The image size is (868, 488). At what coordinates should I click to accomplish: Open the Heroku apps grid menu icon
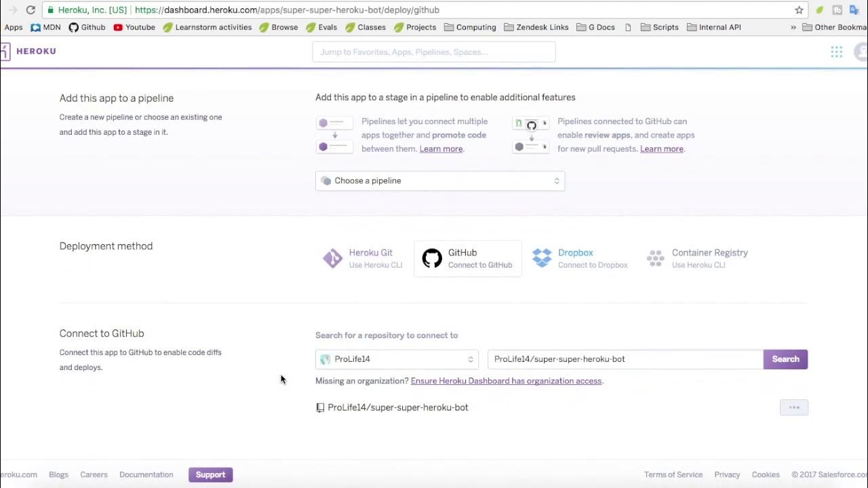click(x=837, y=52)
